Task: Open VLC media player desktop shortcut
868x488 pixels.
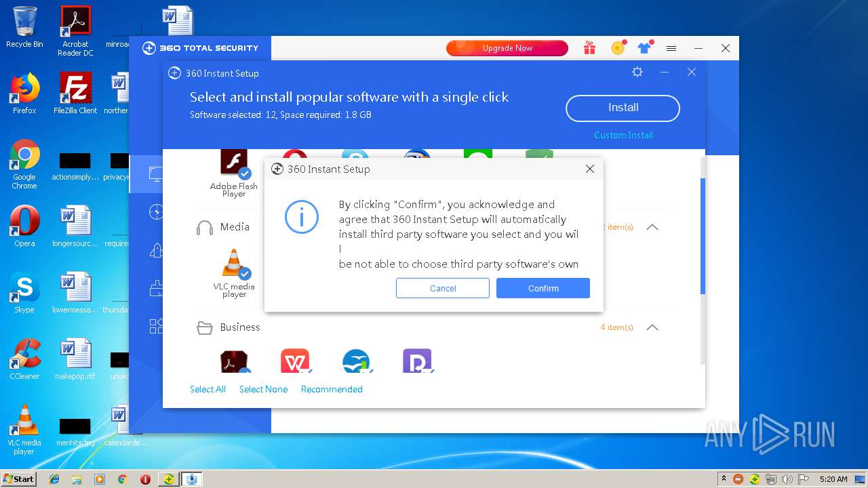Action: pos(24,430)
